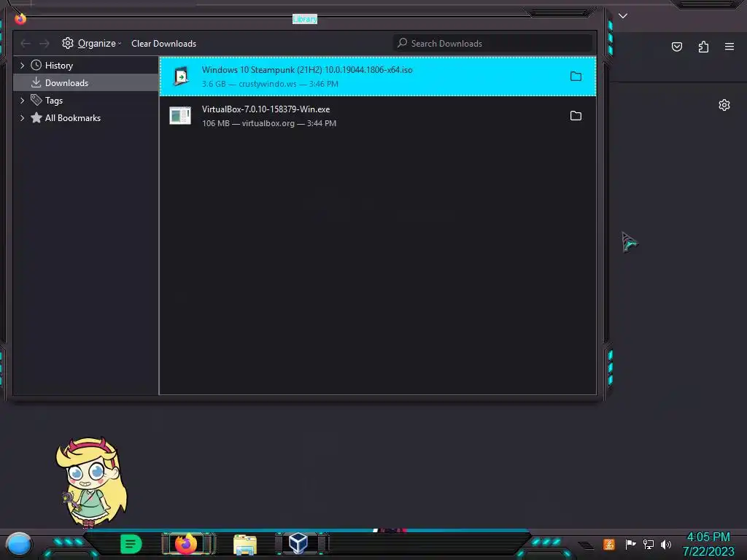The width and height of the screenshot is (747, 560).
Task: Open Pocket in Firefox toolbar
Action: pos(677,47)
